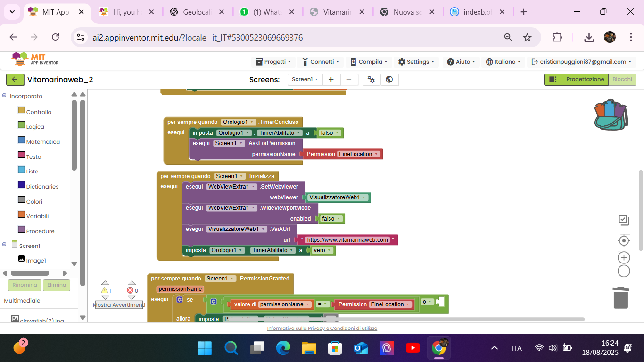Select the Colori block category swatch
The image size is (644, 362).
[x=21, y=200]
